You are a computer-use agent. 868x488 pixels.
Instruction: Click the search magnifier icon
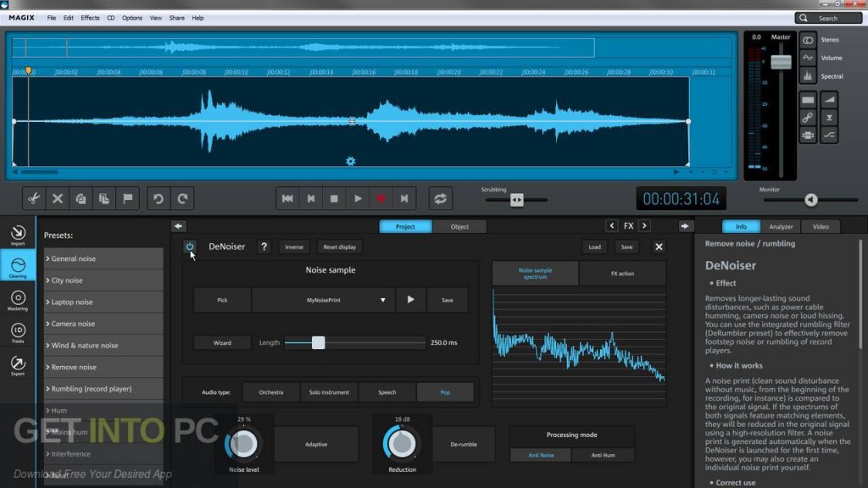click(804, 19)
